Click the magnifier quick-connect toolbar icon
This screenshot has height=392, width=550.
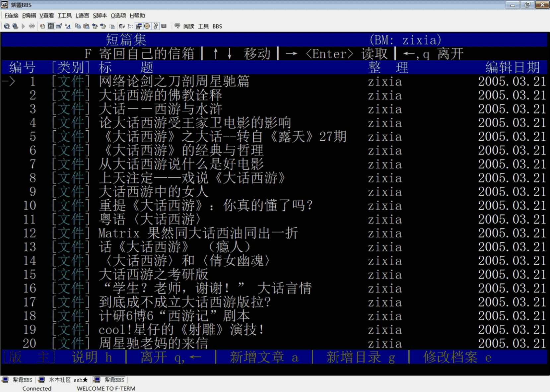(x=7, y=26)
